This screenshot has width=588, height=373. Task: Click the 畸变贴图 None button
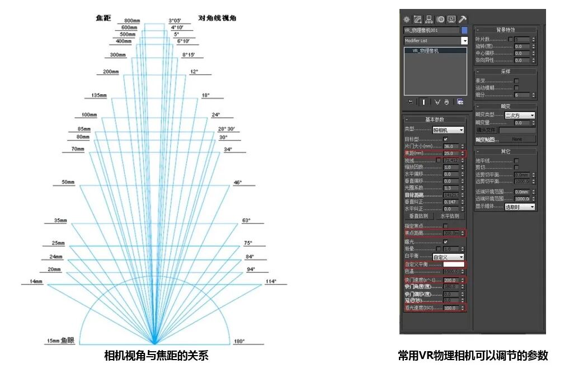[x=517, y=139]
